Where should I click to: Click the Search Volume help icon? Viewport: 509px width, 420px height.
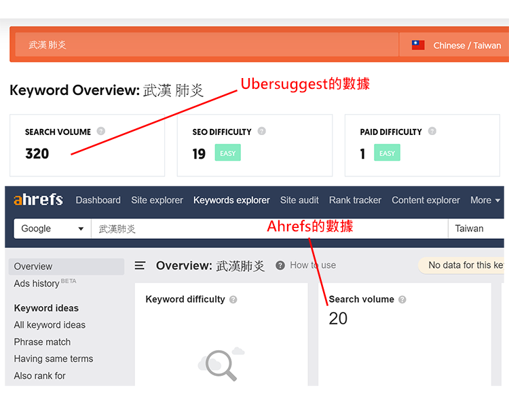pyautogui.click(x=101, y=131)
